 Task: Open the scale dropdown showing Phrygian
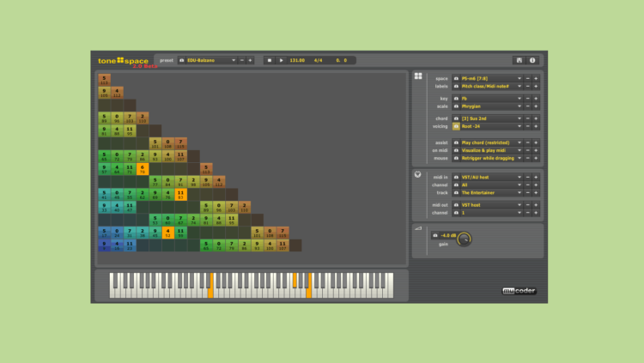pyautogui.click(x=491, y=106)
